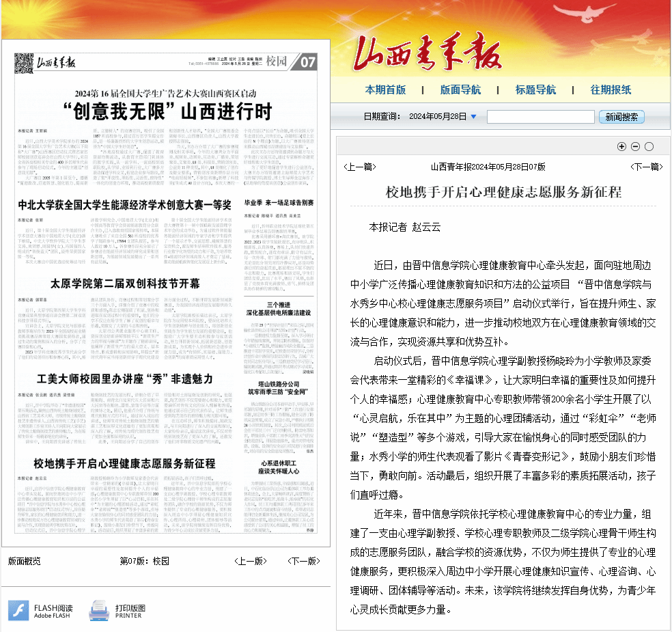Open article 三个推进 深化基层供电所廉洁建设
672x632 pixels.
pyautogui.click(x=279, y=309)
